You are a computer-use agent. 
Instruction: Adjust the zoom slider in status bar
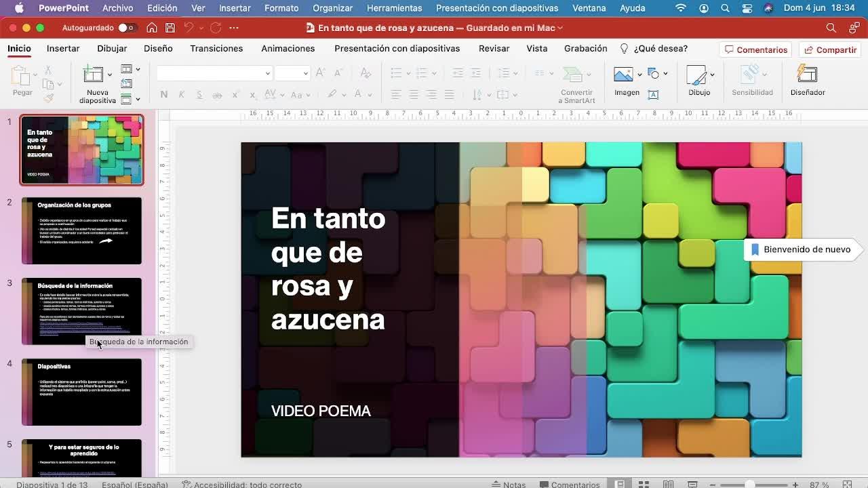(749, 484)
